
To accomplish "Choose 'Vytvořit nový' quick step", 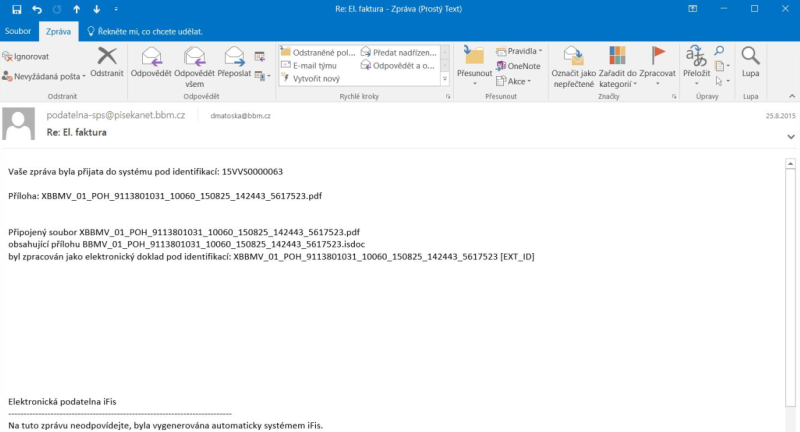I will coord(311,79).
